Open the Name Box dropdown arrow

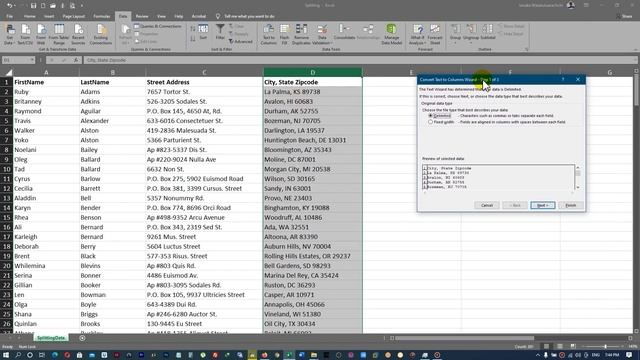pyautogui.click(x=32, y=60)
